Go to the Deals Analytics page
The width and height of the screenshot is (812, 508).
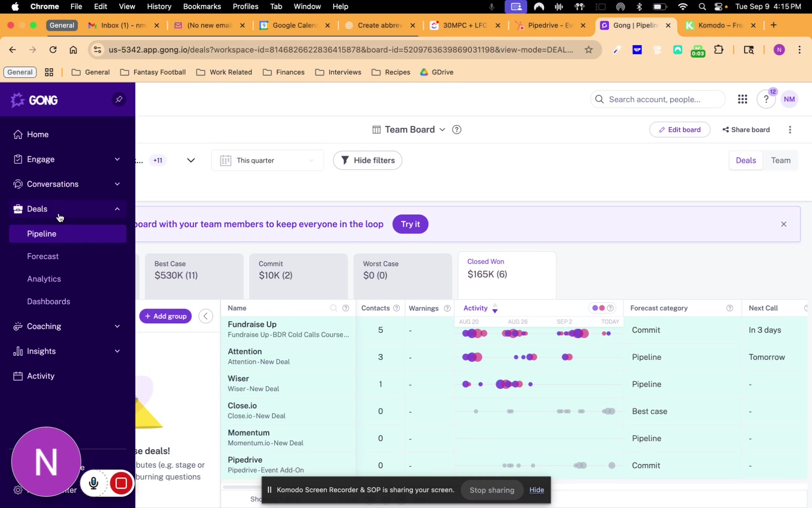point(44,279)
